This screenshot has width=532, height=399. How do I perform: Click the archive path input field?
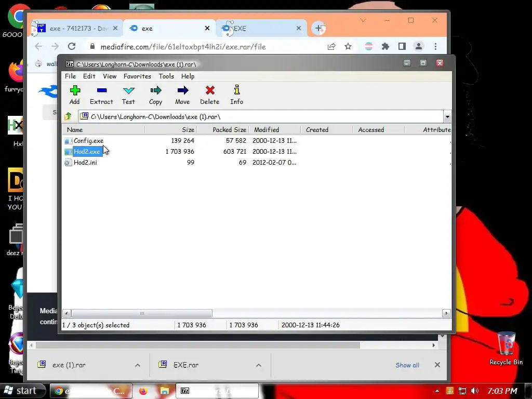click(261, 117)
